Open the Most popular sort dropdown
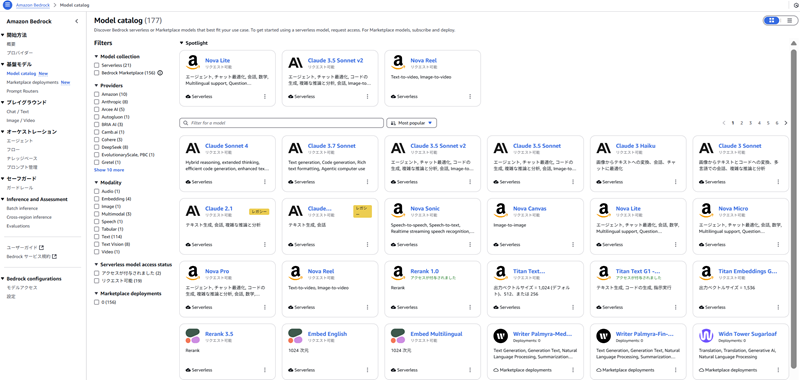The height and width of the screenshot is (380, 800). (x=412, y=123)
